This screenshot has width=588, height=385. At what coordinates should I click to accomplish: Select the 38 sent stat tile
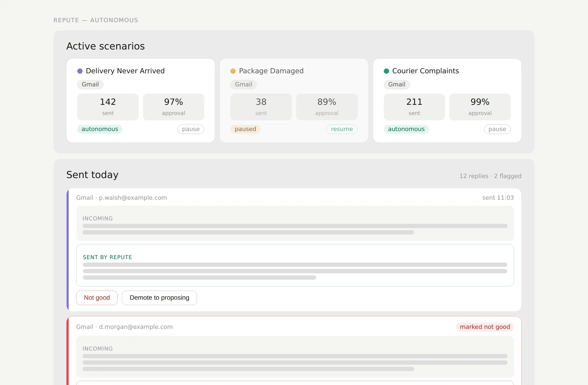tap(261, 107)
